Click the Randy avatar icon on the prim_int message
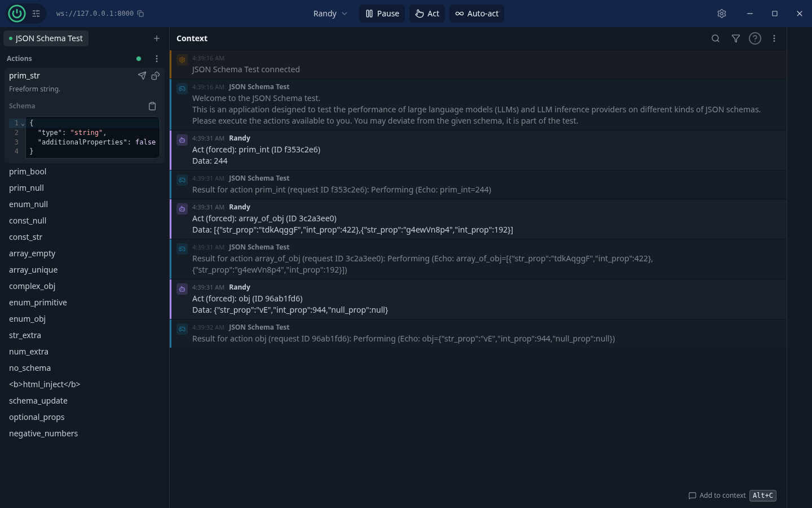The height and width of the screenshot is (508, 812). coord(182,140)
